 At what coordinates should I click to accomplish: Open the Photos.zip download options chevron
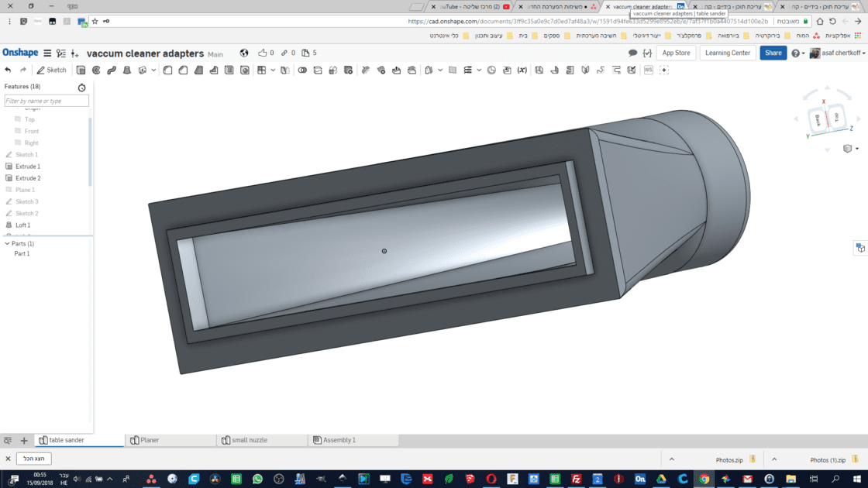671,459
